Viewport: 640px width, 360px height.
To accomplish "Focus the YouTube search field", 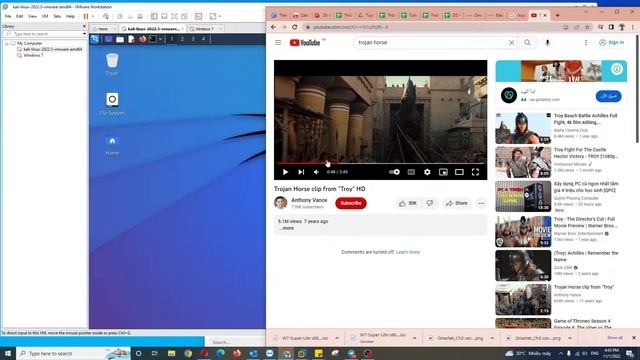I will 431,42.
